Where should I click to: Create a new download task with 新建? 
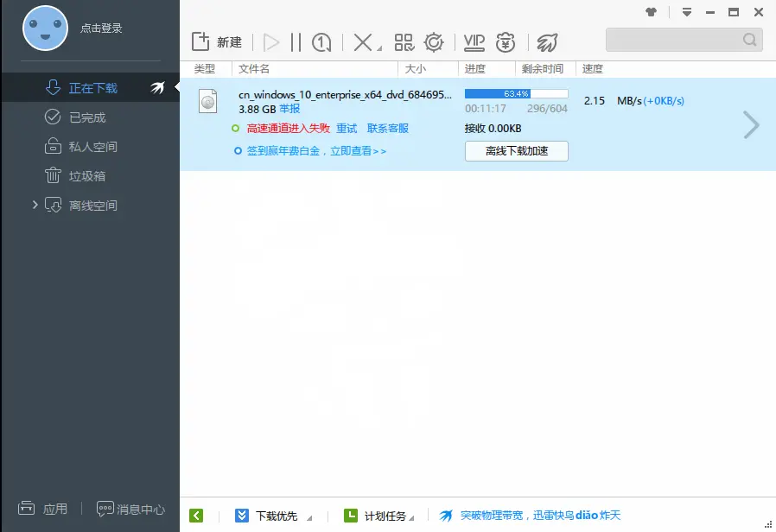point(217,42)
